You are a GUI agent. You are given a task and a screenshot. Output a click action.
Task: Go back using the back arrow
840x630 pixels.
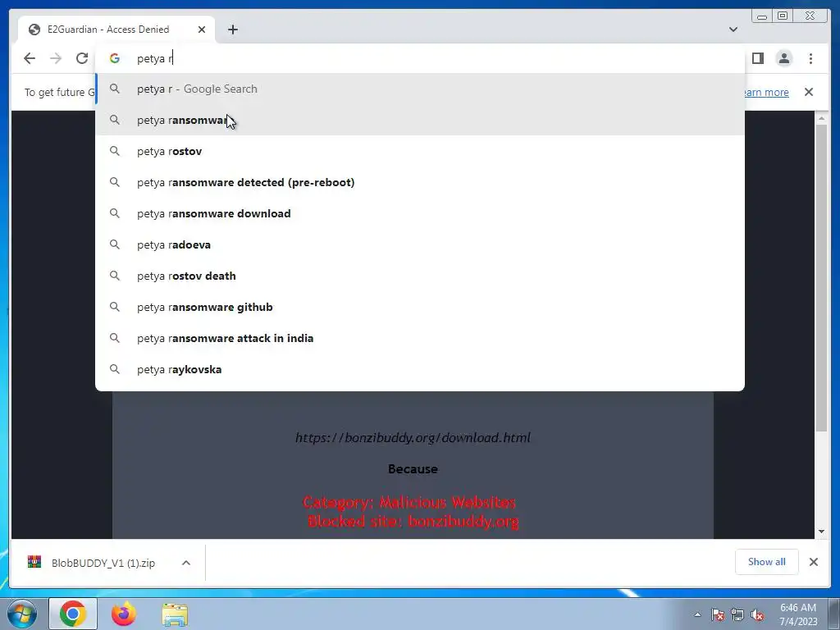[30, 58]
